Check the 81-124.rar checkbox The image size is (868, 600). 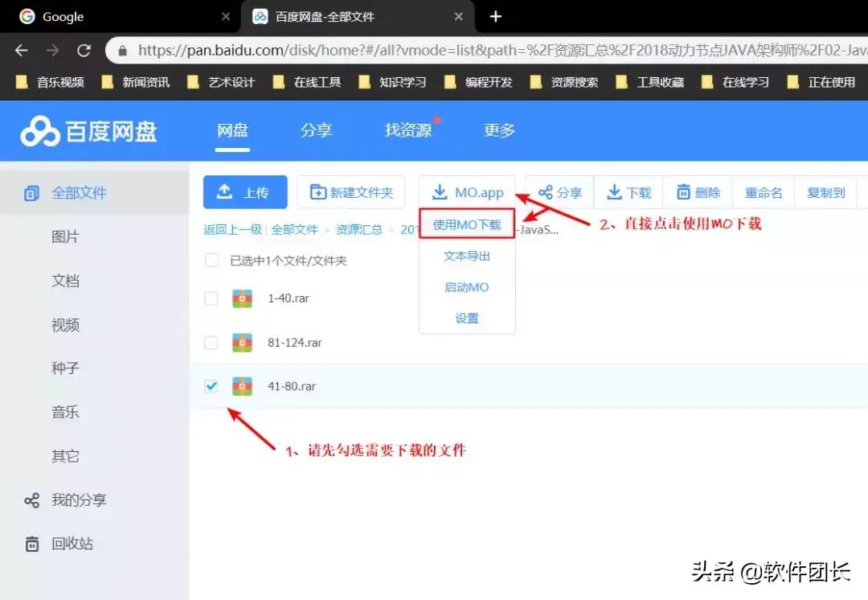[x=211, y=342]
